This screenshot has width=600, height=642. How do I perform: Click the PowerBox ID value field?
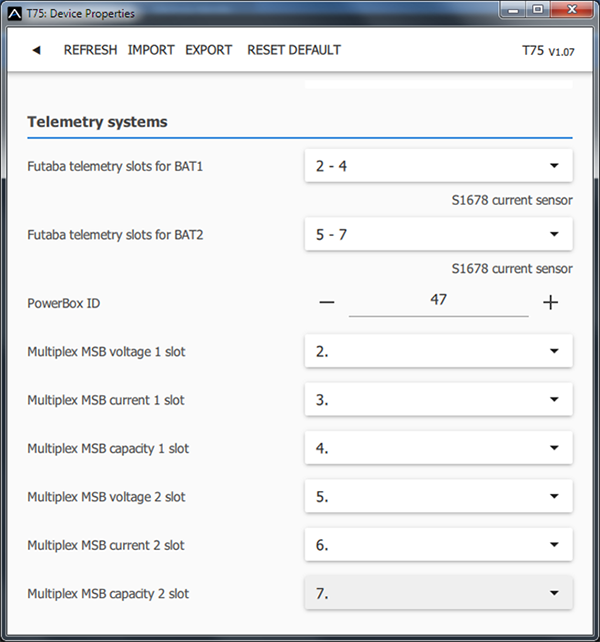[x=438, y=300]
